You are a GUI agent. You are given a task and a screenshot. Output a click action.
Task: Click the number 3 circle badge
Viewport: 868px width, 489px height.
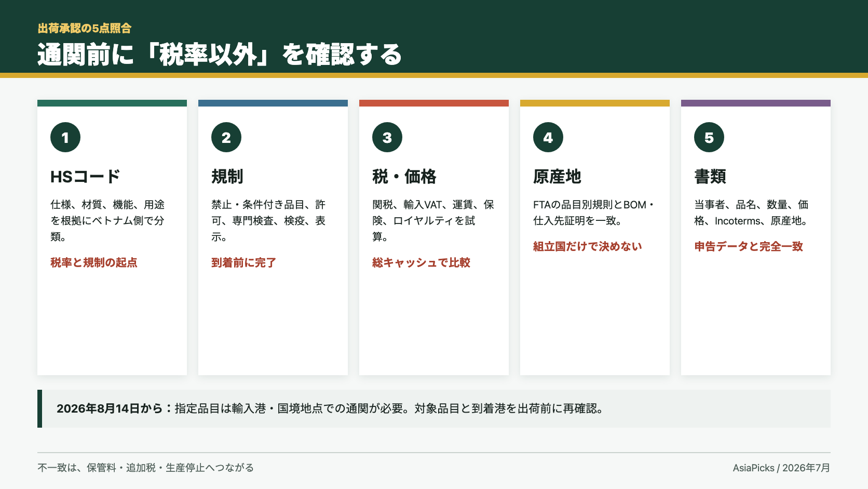(x=387, y=137)
